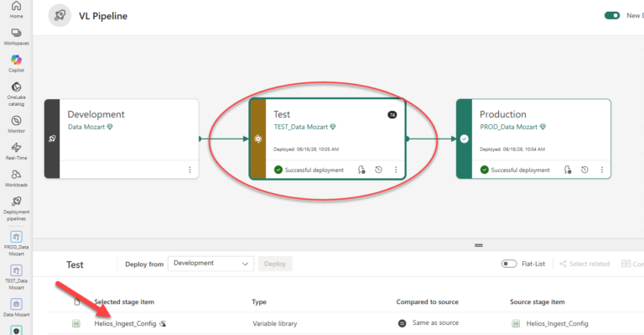Open Test stage deployment rules
The height and width of the screenshot is (335, 644).
click(x=361, y=170)
